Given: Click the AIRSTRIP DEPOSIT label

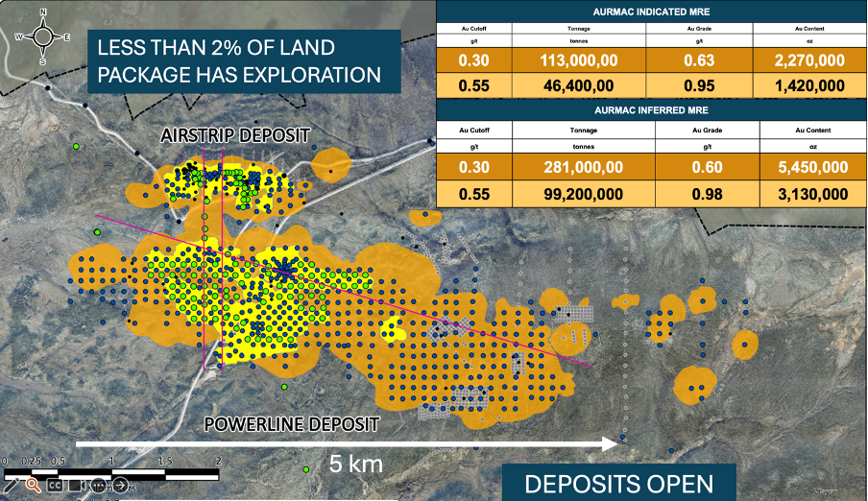Looking at the screenshot, I should [235, 136].
